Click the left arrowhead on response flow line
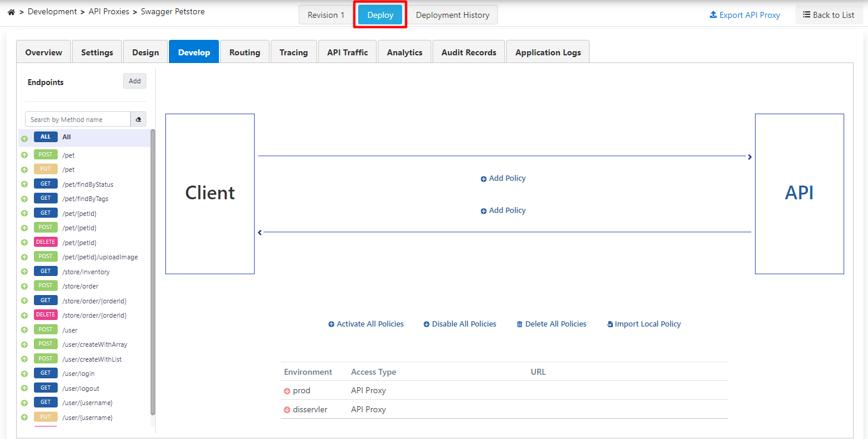868x439 pixels. point(260,233)
